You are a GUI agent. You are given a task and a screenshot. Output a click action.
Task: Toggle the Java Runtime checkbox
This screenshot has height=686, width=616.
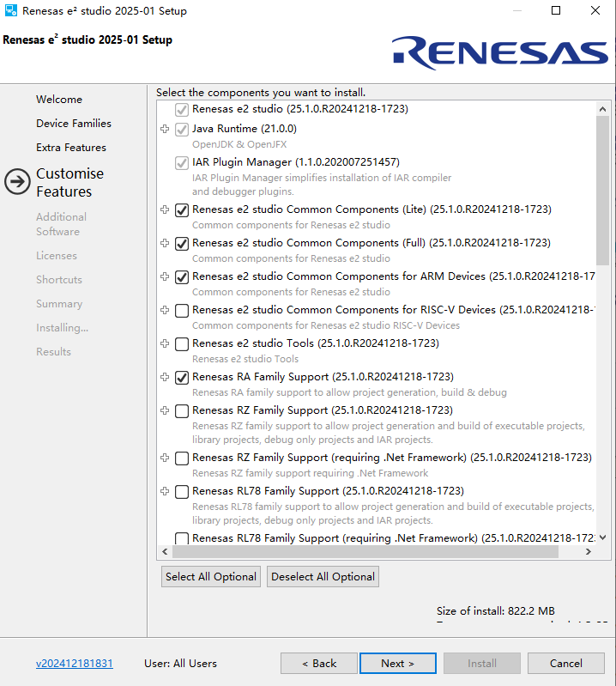[x=182, y=130]
